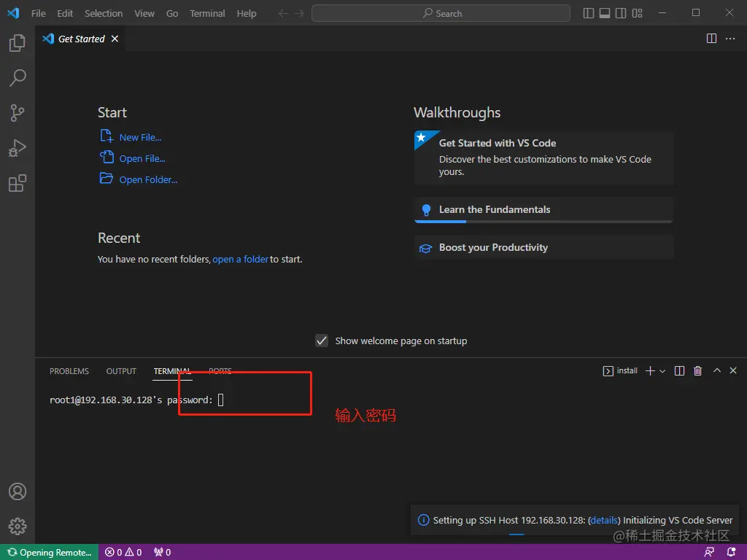This screenshot has width=747, height=560.
Task: Click the 'open a folder' link under Recent
Action: pos(241,259)
